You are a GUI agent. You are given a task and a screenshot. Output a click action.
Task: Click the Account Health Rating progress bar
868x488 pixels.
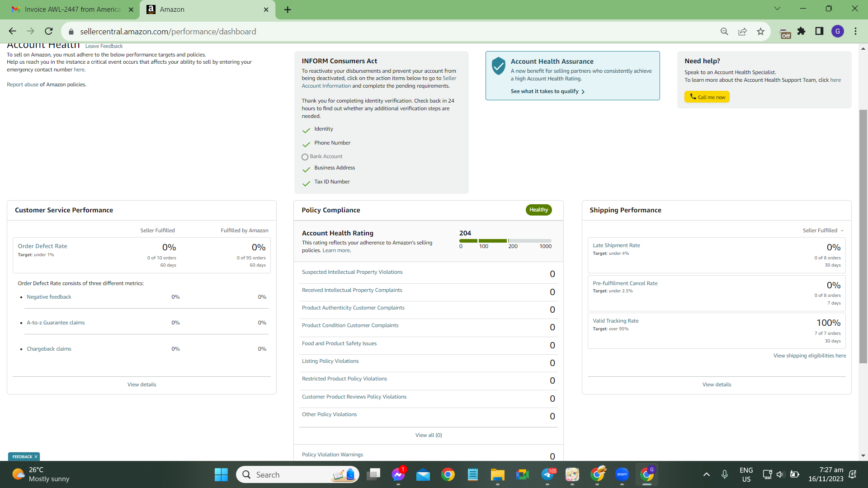tap(505, 241)
